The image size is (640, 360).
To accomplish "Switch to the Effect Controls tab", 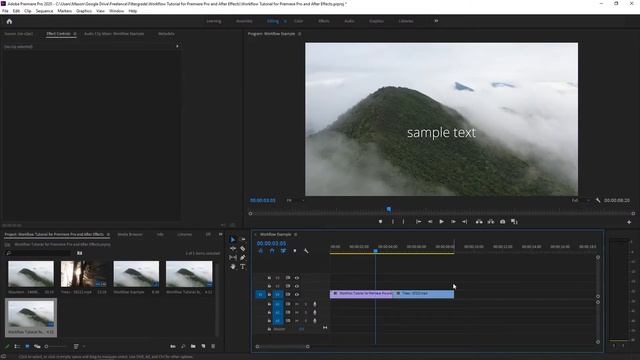I will (58, 34).
